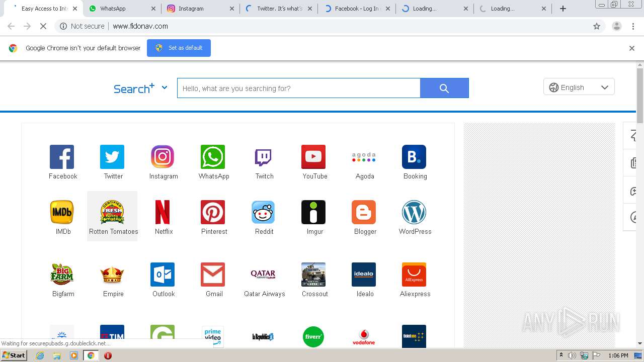Open the Outlook shortcut icon
This screenshot has height=362, width=644.
coord(163,275)
